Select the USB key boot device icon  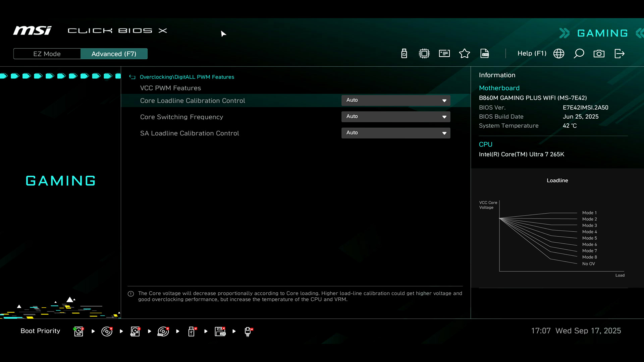click(x=192, y=331)
